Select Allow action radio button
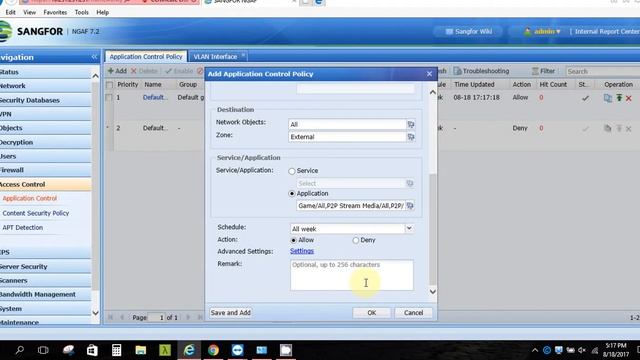 (x=293, y=240)
